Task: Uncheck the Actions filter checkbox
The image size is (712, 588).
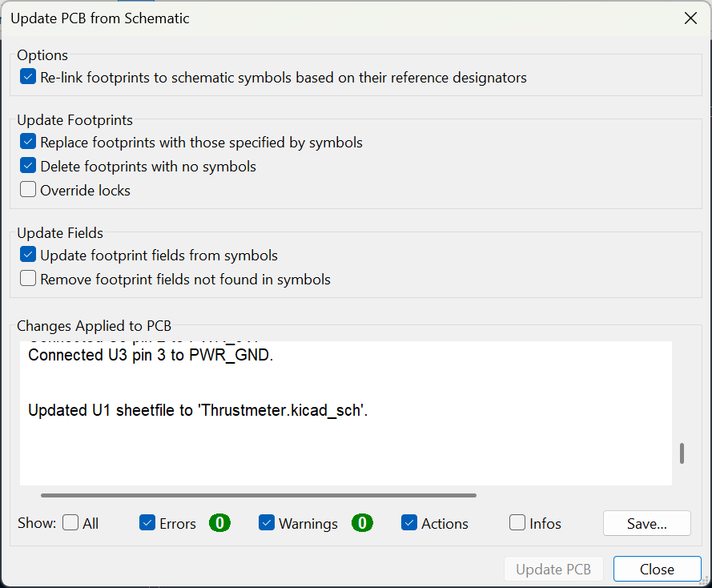Action: click(409, 523)
